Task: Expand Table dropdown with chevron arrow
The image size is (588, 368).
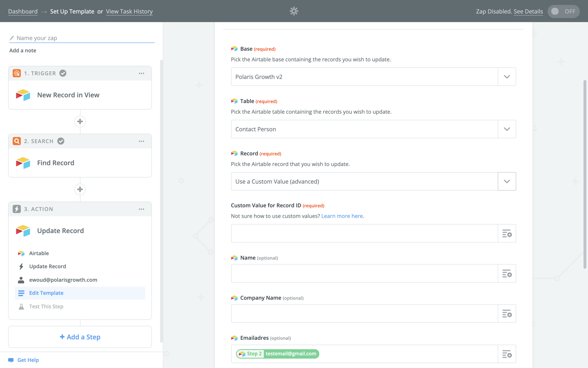Action: tap(507, 129)
